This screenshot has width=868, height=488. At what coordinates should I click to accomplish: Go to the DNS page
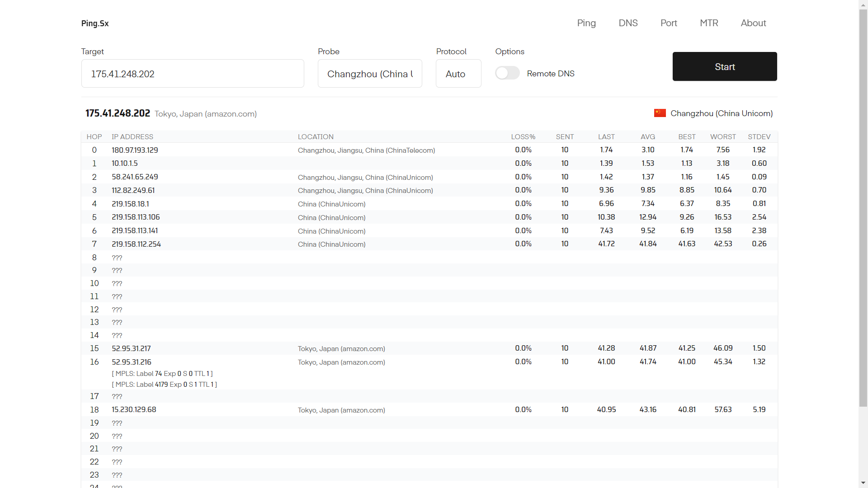628,23
